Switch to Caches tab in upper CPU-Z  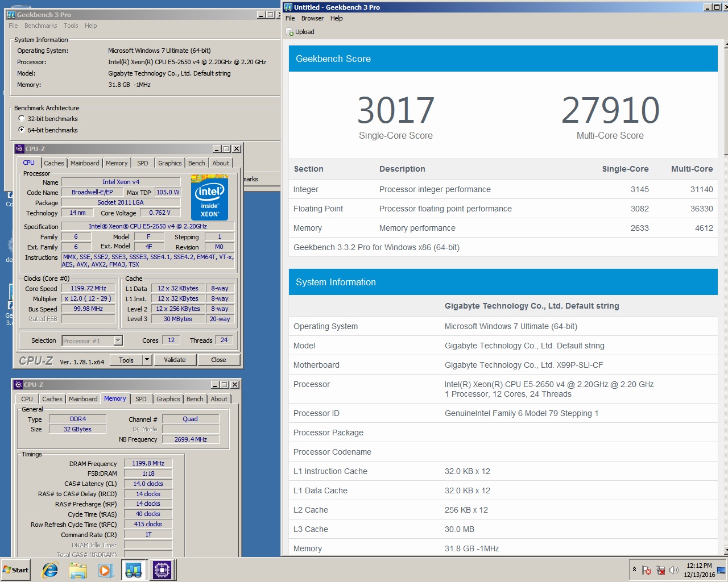(54, 163)
